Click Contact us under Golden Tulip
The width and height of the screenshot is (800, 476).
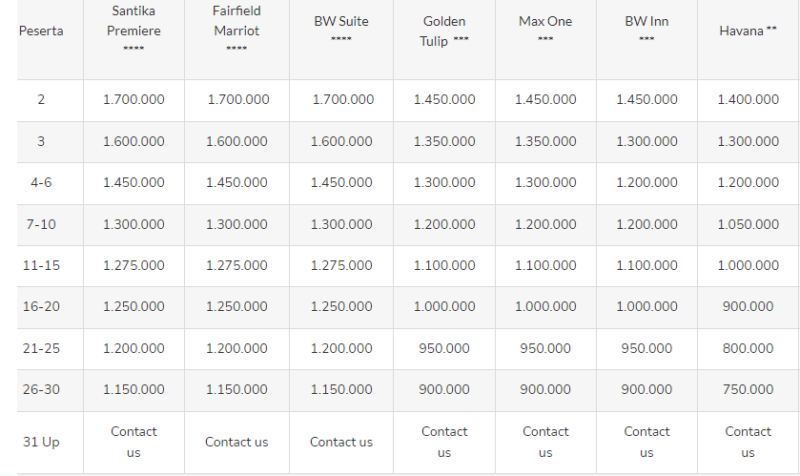click(x=444, y=442)
